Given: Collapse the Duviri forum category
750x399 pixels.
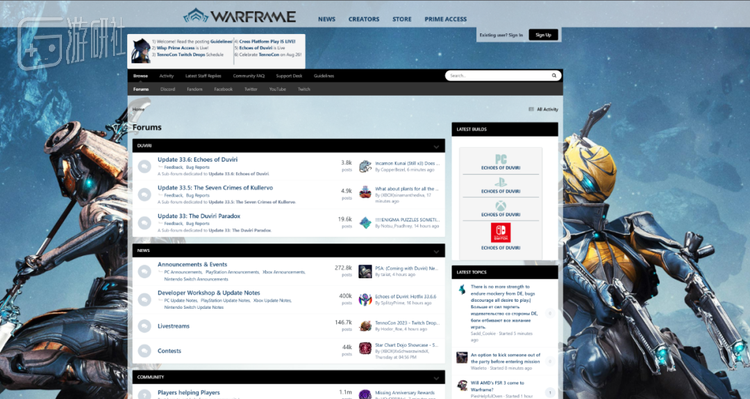Looking at the screenshot, I should (436, 146).
